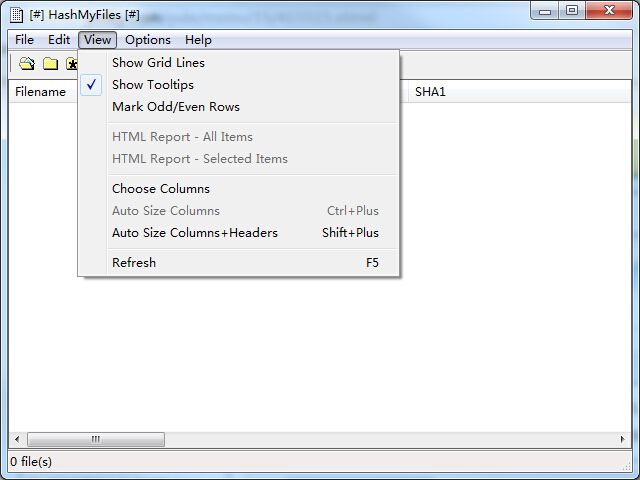Open the Options menu
The width and height of the screenshot is (640, 480).
(x=148, y=40)
